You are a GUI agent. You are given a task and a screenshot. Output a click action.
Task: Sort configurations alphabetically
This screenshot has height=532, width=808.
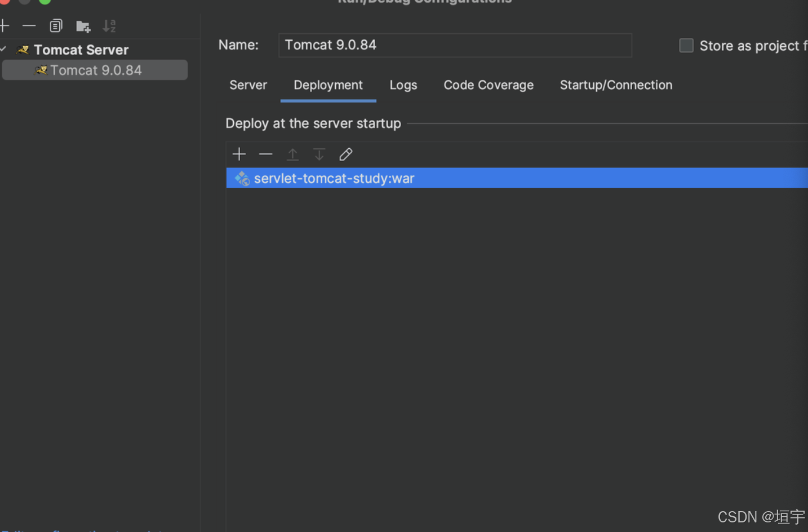pyautogui.click(x=109, y=26)
